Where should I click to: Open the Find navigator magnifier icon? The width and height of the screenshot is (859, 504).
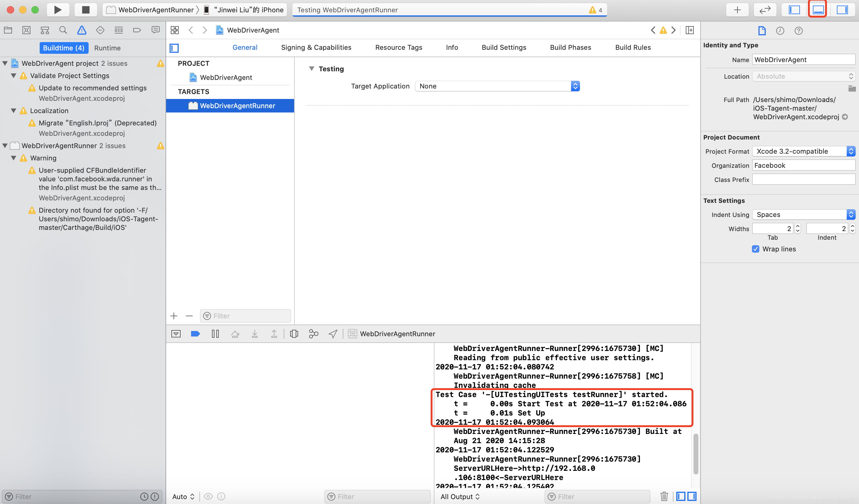click(63, 30)
